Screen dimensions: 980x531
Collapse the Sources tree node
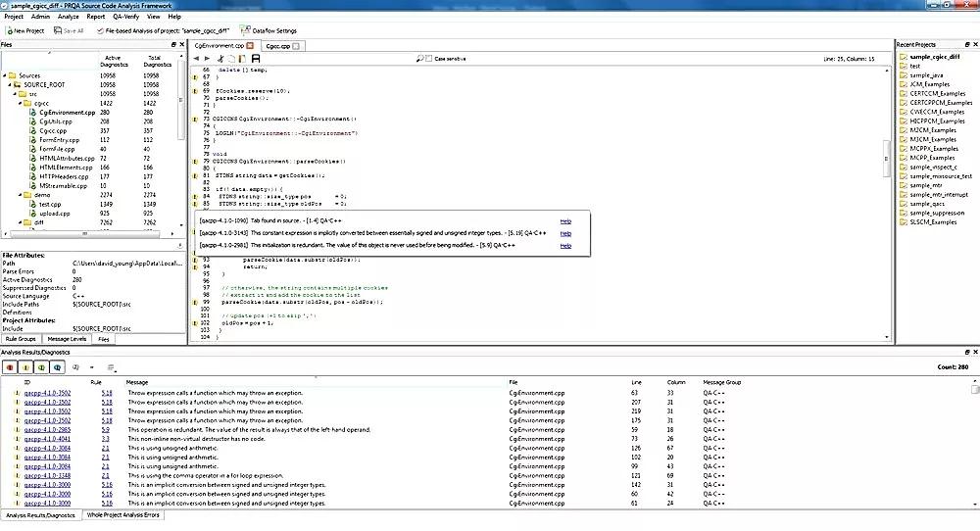5,75
